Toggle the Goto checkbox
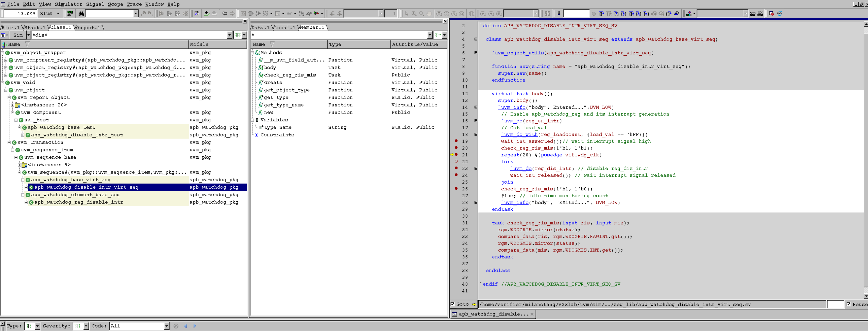This screenshot has width=868, height=331. click(x=453, y=304)
